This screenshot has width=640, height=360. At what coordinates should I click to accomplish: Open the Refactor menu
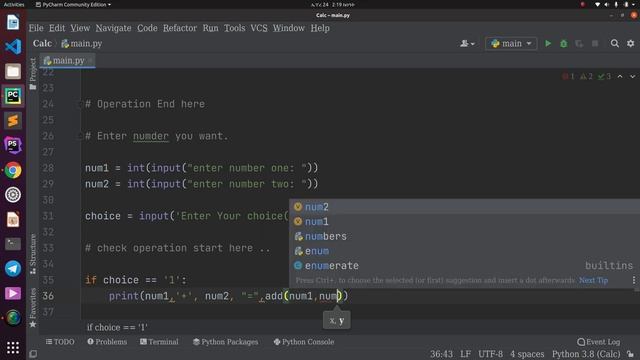point(180,28)
